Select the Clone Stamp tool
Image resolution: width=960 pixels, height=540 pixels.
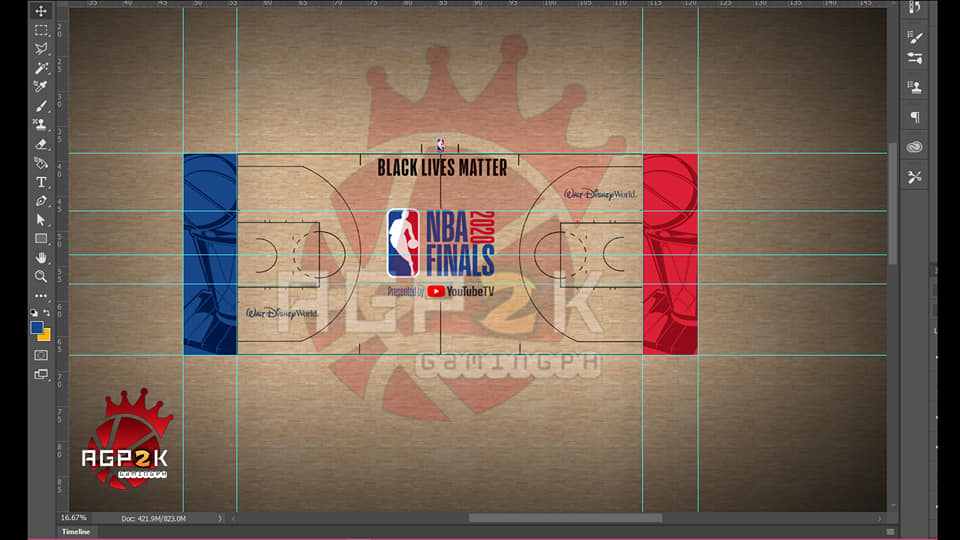click(x=41, y=125)
